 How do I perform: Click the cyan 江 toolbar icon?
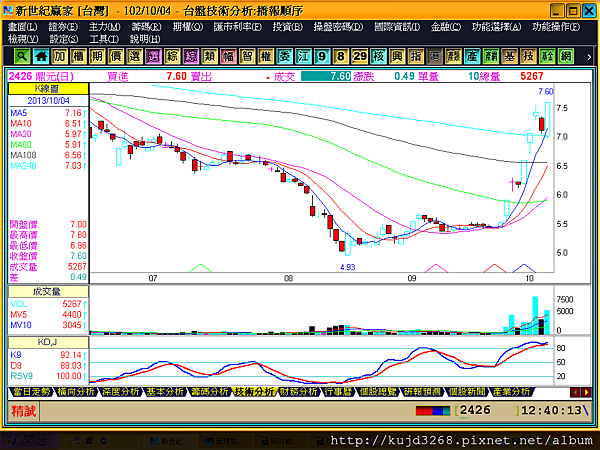click(303, 57)
